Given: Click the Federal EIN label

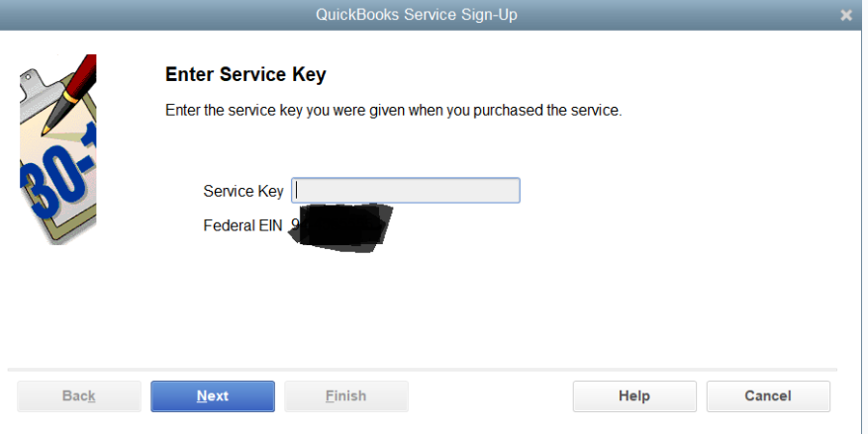Looking at the screenshot, I should (x=243, y=225).
